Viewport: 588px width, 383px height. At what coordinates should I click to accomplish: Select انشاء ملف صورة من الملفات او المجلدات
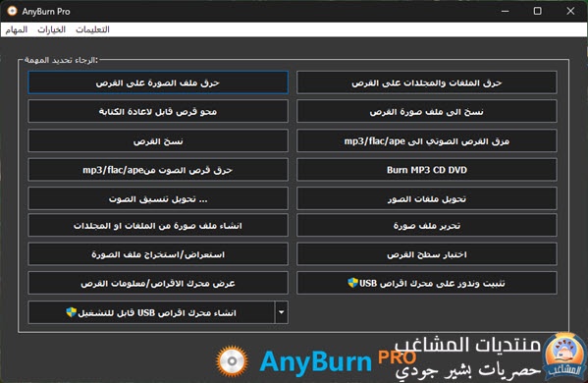[x=158, y=226]
